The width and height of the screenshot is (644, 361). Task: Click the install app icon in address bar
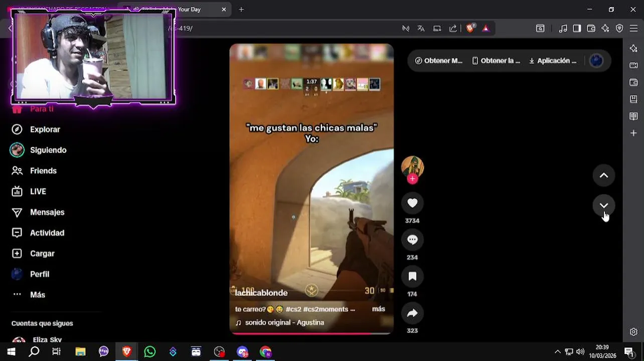pos(437,29)
